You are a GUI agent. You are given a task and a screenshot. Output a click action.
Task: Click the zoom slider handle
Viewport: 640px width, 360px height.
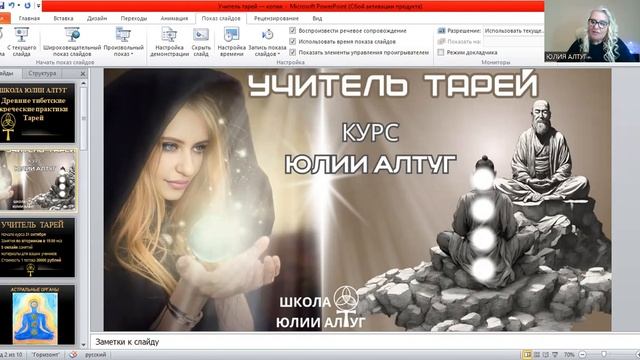(604, 355)
